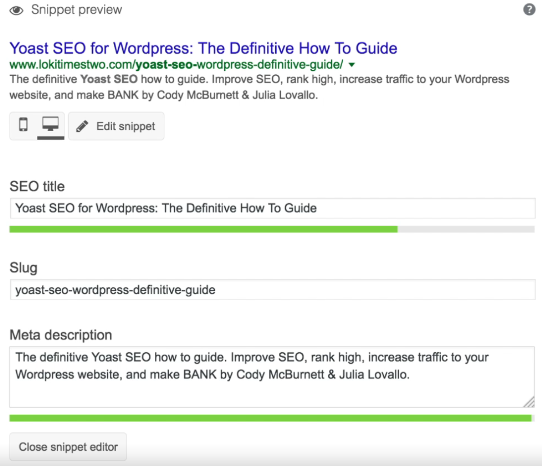Click the meta description length progress bar

pyautogui.click(x=272, y=418)
